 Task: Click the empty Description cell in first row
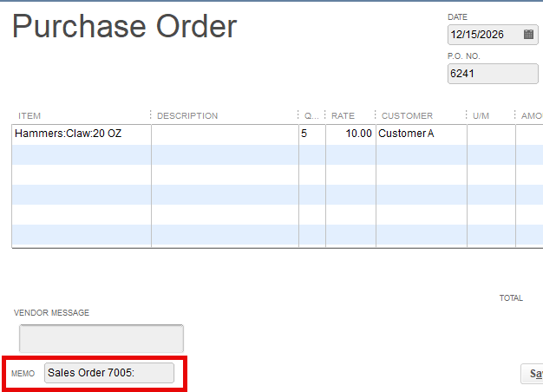pyautogui.click(x=225, y=134)
